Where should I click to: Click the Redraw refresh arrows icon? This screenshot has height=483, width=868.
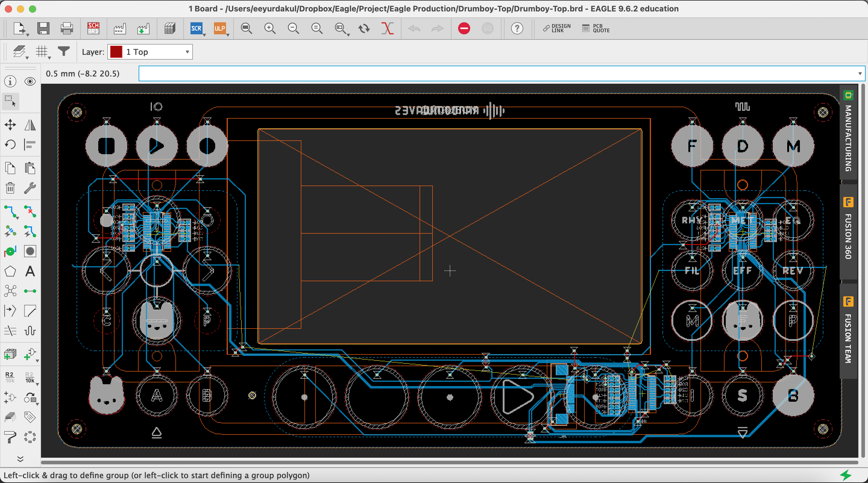click(364, 29)
